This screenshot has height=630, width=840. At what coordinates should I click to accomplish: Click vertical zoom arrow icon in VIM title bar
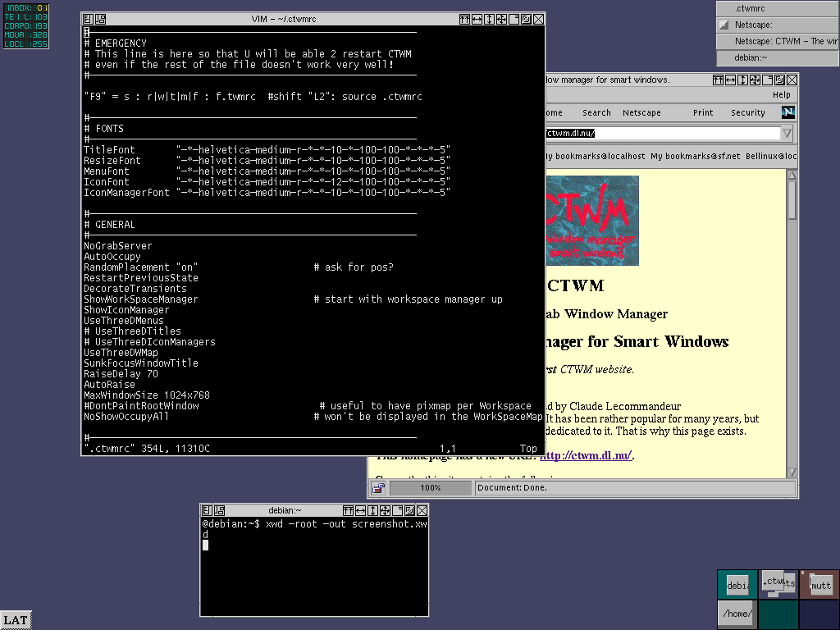tap(489, 20)
